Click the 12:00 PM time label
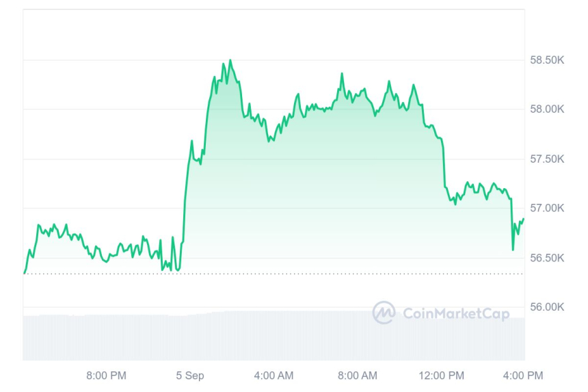The width and height of the screenshot is (588, 392). (441, 376)
